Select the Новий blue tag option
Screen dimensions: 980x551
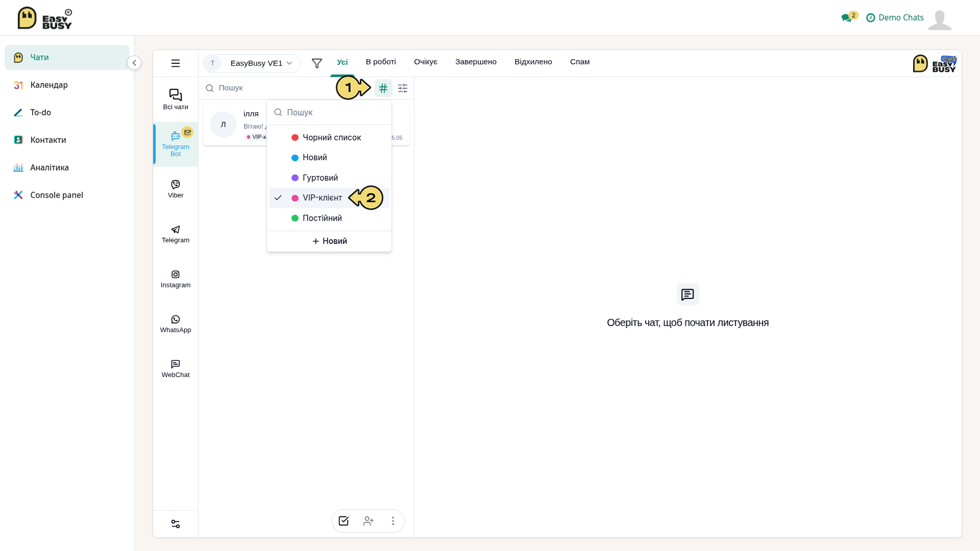point(329,158)
